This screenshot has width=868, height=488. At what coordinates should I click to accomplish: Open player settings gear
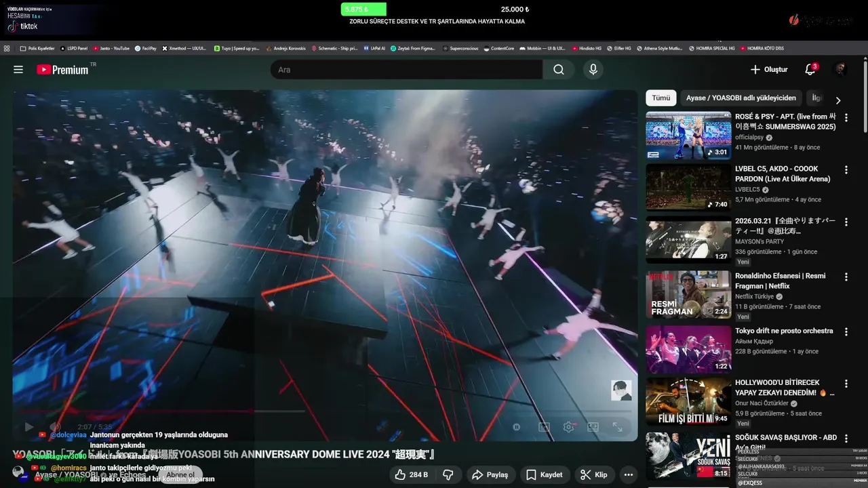tap(568, 427)
